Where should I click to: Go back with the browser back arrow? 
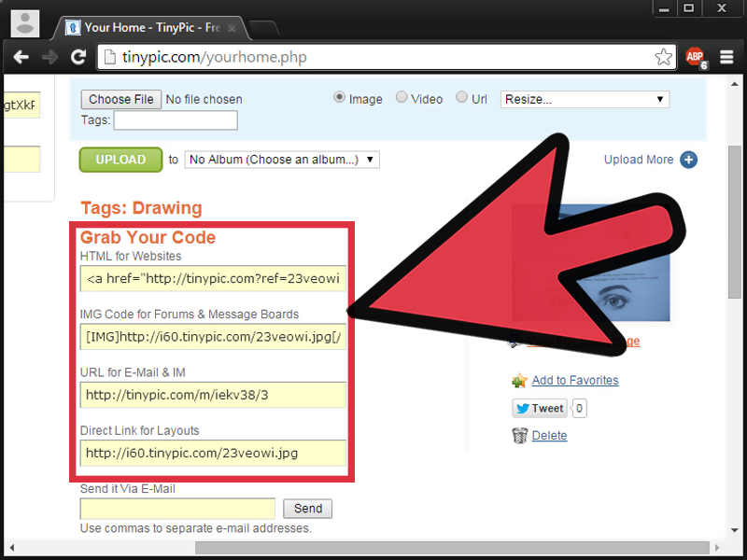[21, 57]
